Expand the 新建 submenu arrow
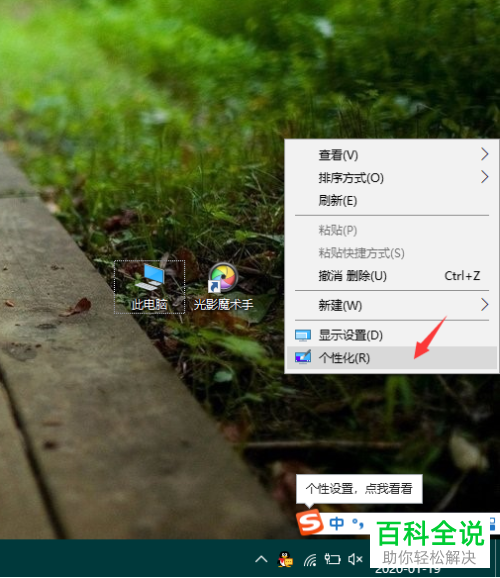The height and width of the screenshot is (578, 500). [x=485, y=304]
